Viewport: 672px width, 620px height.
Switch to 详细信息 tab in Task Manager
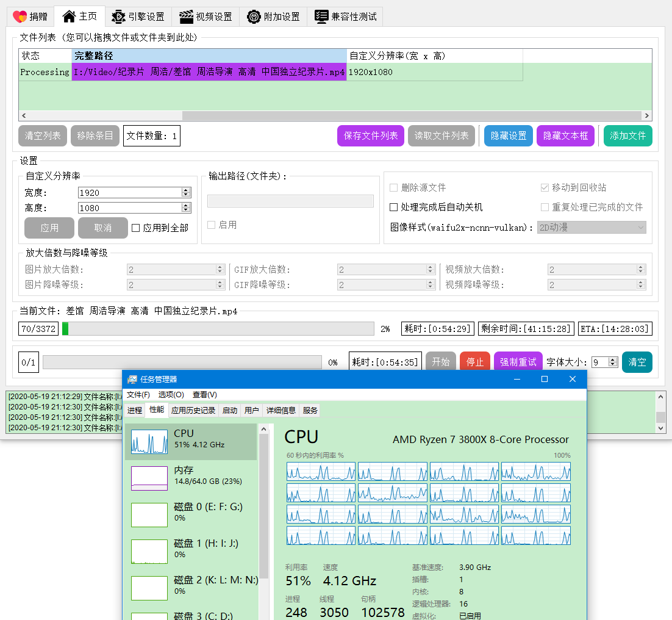point(281,410)
